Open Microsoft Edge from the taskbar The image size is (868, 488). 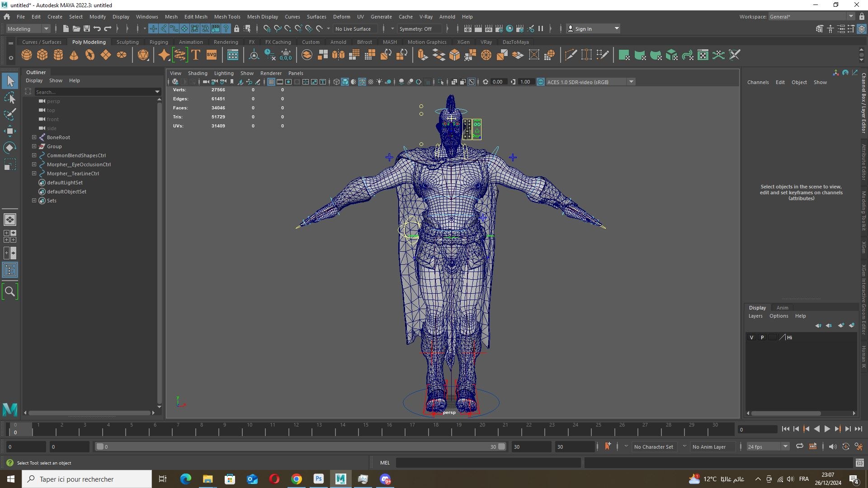[185, 479]
